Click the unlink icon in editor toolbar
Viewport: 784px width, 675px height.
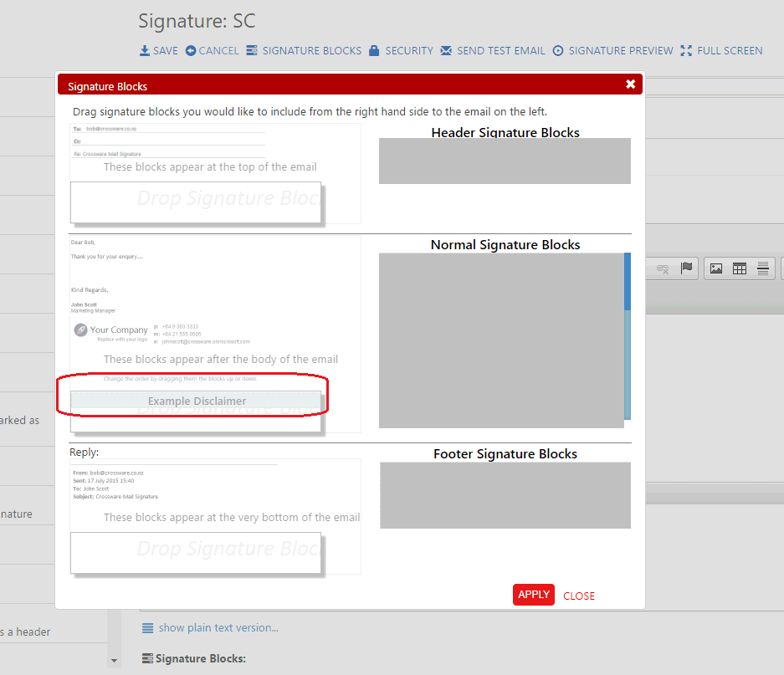[x=663, y=269]
